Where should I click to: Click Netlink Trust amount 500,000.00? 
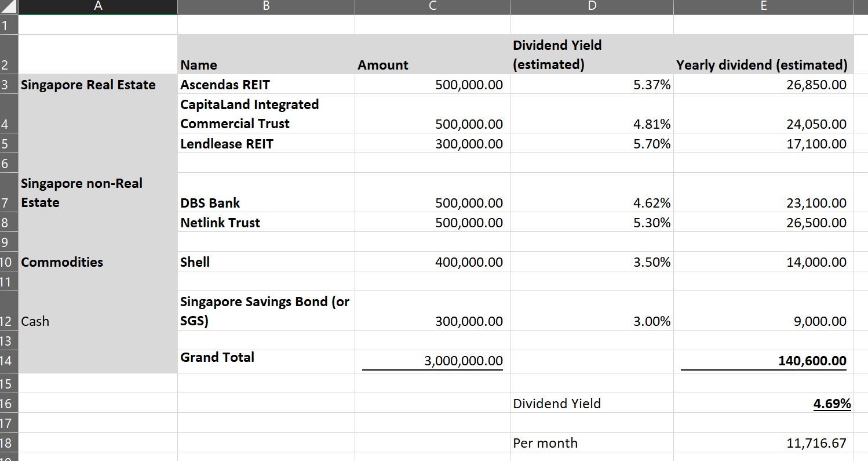(432, 222)
